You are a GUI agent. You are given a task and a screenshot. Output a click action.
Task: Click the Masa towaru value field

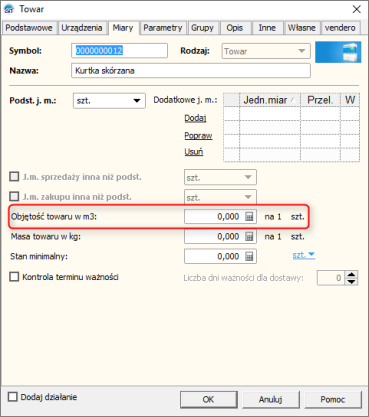(220, 237)
